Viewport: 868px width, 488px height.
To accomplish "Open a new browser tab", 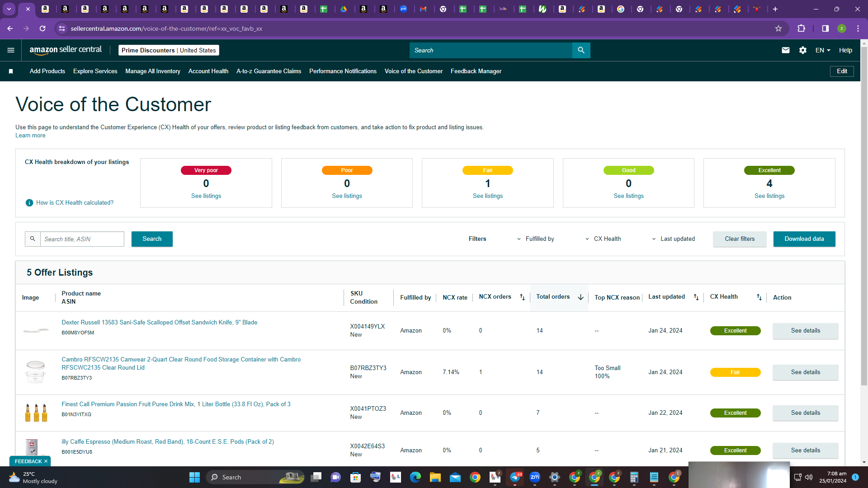I will [x=775, y=9].
